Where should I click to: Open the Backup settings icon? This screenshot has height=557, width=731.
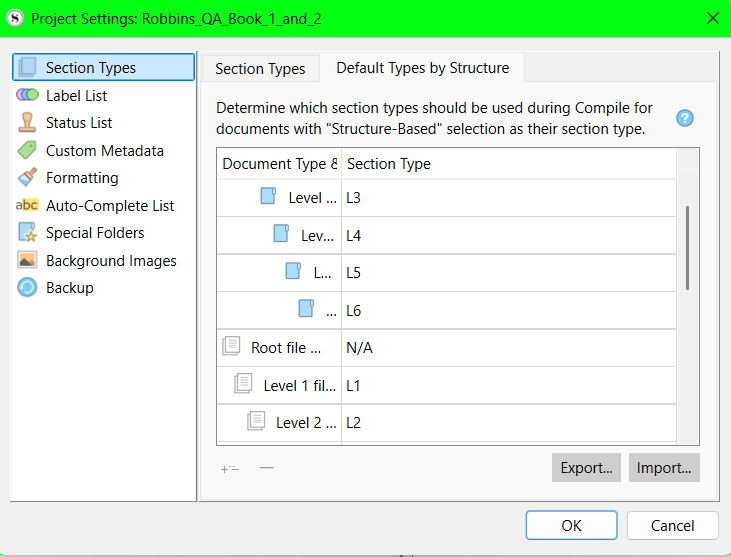[27, 287]
